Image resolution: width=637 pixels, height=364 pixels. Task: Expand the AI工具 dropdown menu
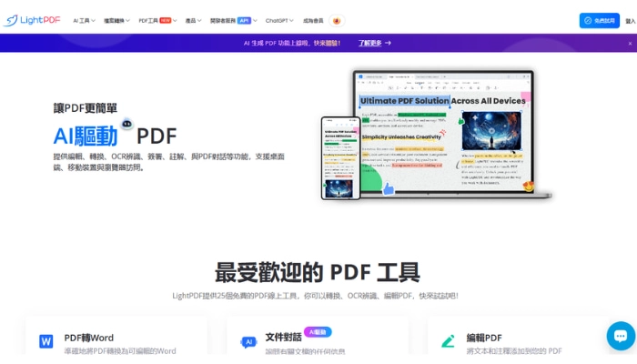click(x=87, y=20)
